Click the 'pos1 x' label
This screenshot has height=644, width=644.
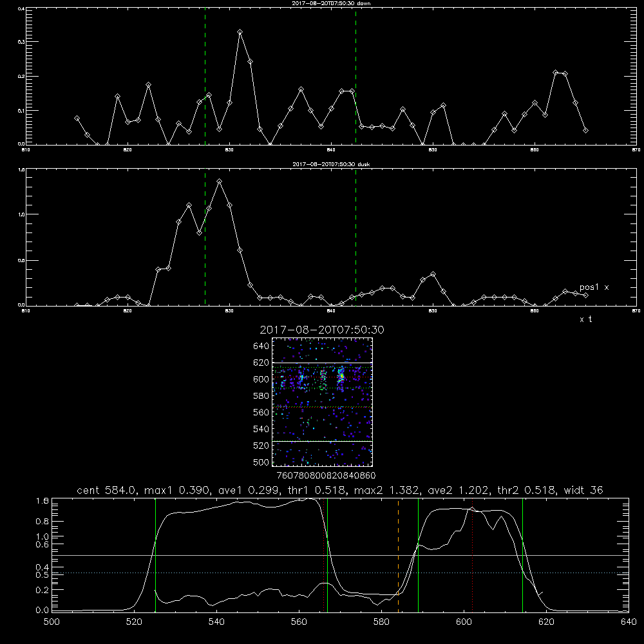[594, 287]
